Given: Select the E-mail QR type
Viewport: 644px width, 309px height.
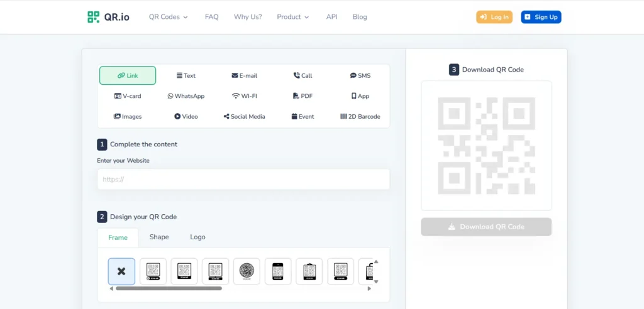Looking at the screenshot, I should click(x=245, y=75).
